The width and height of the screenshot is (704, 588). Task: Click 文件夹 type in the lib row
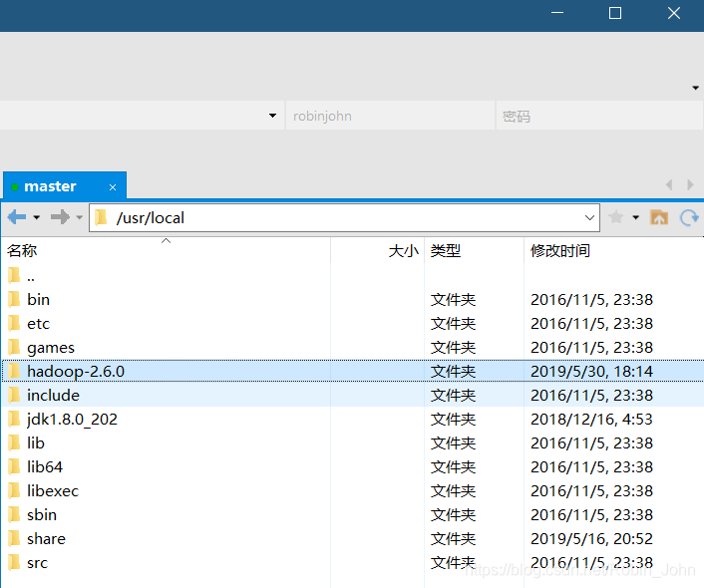click(453, 443)
